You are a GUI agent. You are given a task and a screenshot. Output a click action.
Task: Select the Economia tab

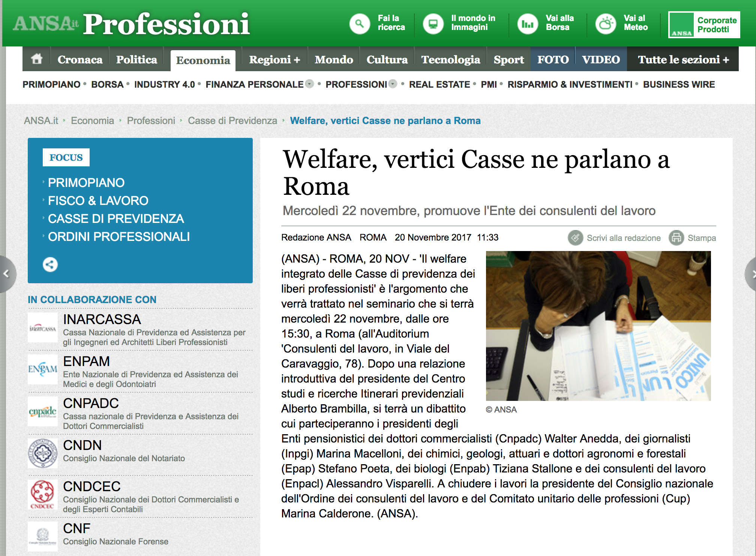(203, 60)
